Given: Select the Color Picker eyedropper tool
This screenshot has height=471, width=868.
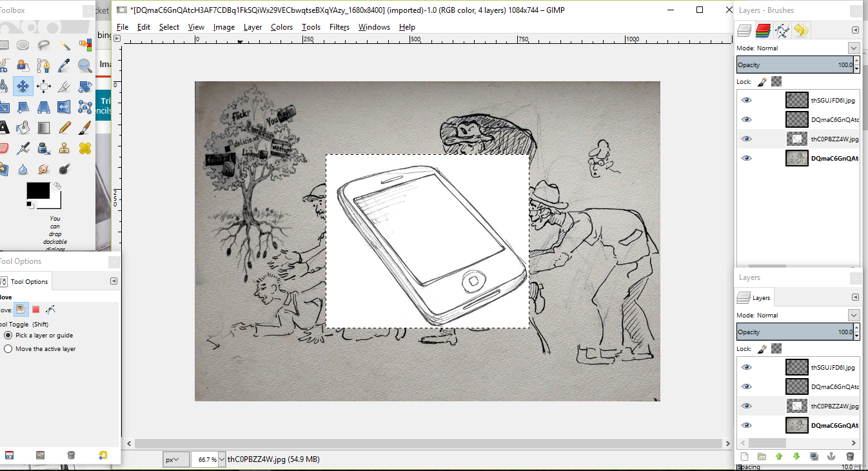Looking at the screenshot, I should (64, 65).
